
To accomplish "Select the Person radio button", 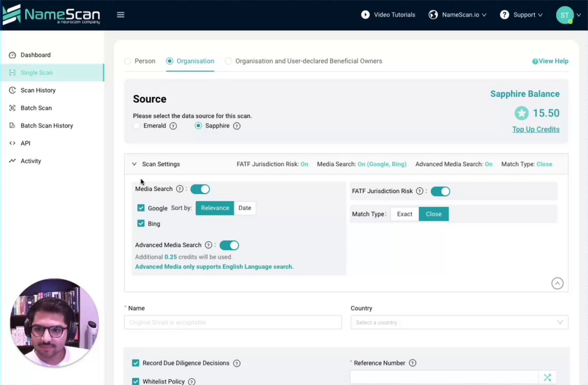I will pos(128,61).
